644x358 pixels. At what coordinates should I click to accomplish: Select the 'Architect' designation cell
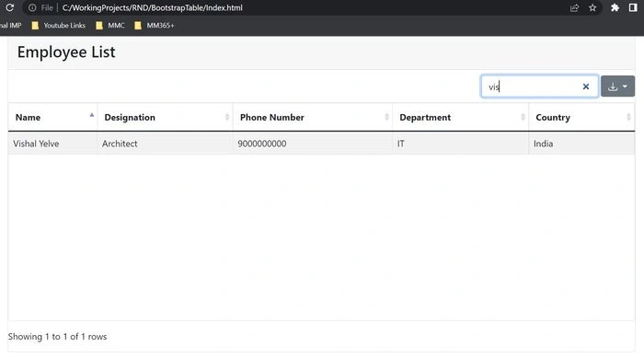[x=165, y=144]
